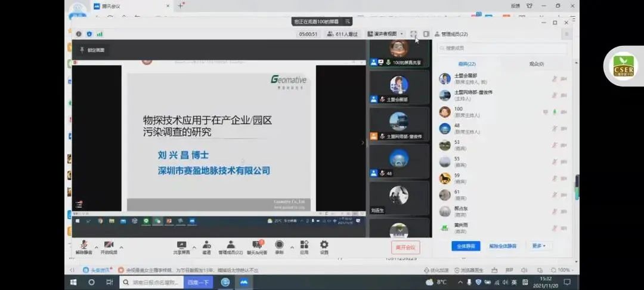Toggle the side panel layout icon
This screenshot has width=644, height=290.
tap(426, 33)
